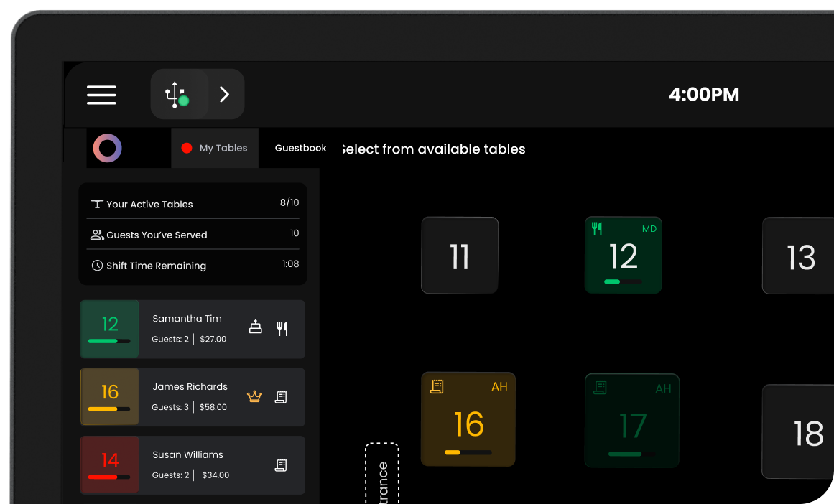Click fork and knife icon for Samantha Tim
The width and height of the screenshot is (834, 504).
[x=282, y=328]
